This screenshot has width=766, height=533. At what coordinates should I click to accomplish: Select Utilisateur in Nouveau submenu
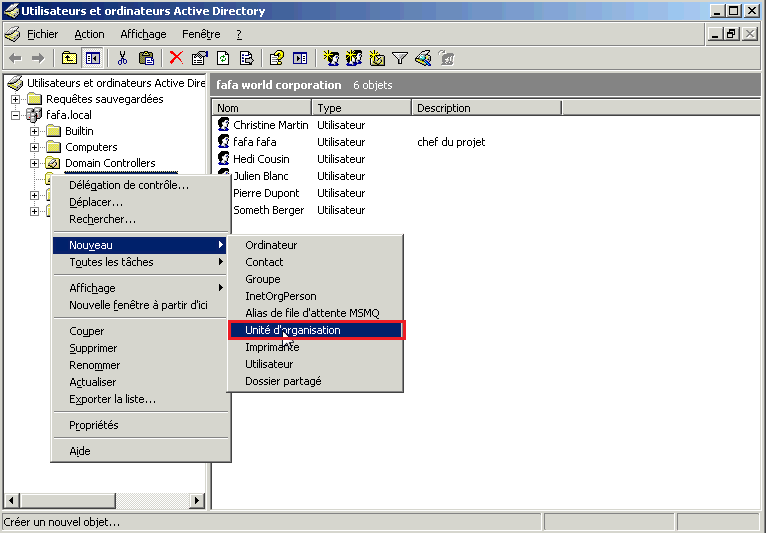[x=316, y=364]
